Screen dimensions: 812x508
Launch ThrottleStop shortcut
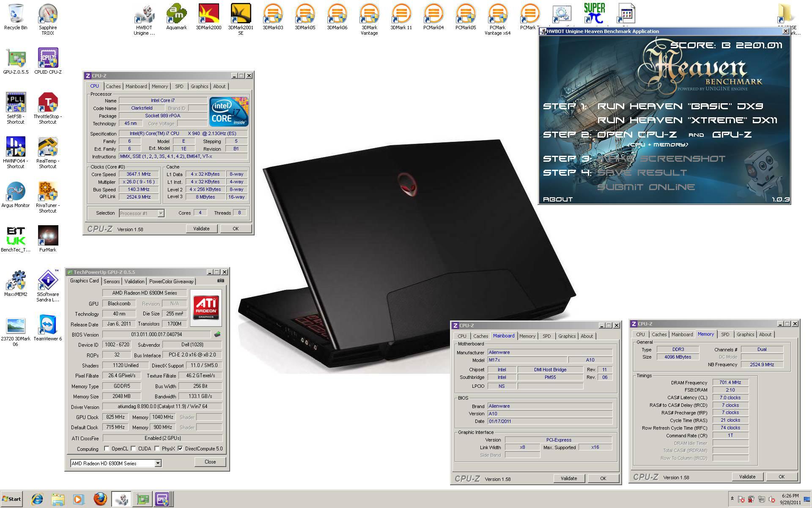click(x=48, y=108)
